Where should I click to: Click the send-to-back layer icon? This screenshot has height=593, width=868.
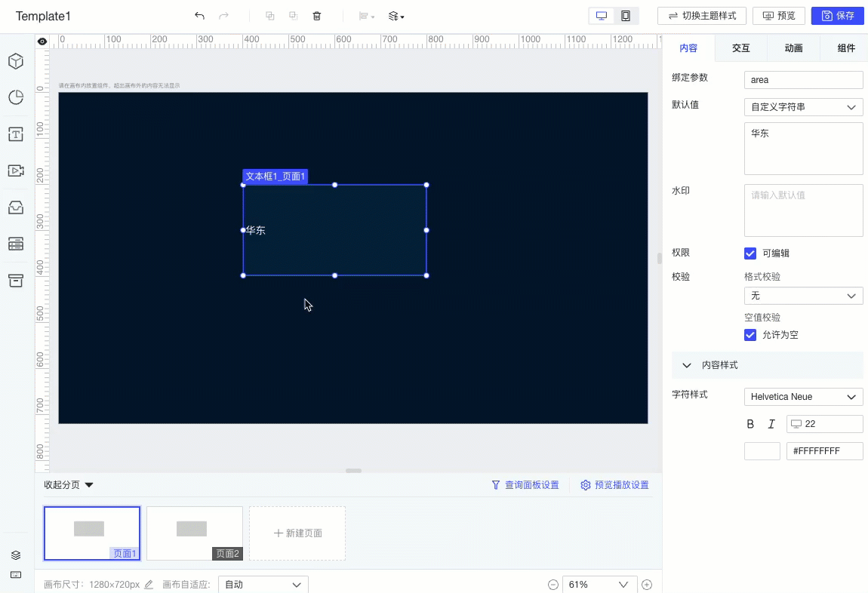pyautogui.click(x=294, y=16)
